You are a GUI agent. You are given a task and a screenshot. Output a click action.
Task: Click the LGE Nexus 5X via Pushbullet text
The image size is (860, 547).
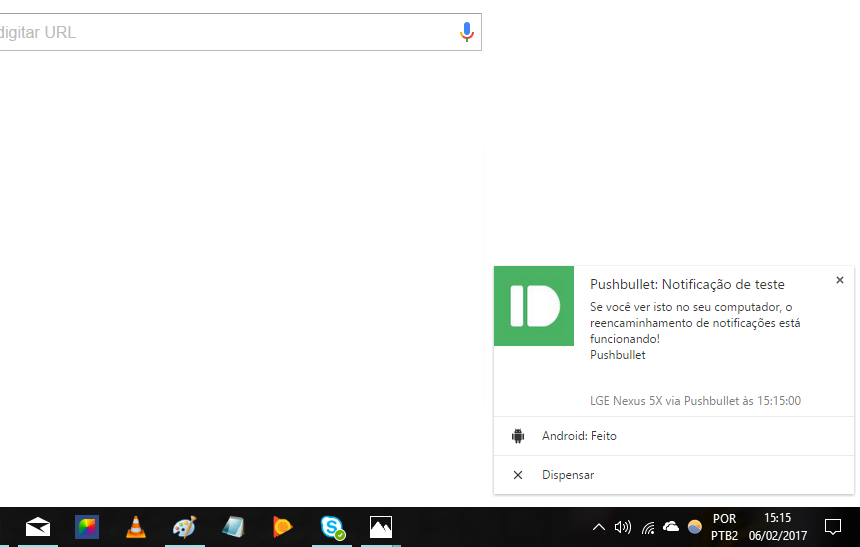695,401
